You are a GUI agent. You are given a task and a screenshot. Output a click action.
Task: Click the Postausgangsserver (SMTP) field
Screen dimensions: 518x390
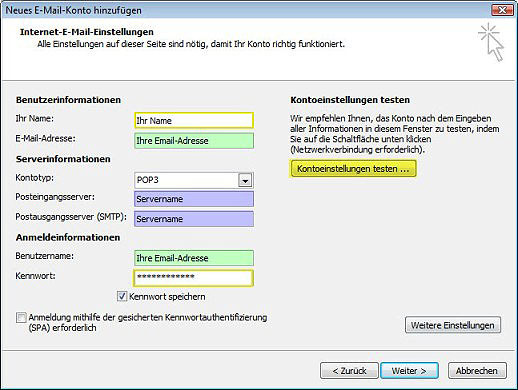194,219
